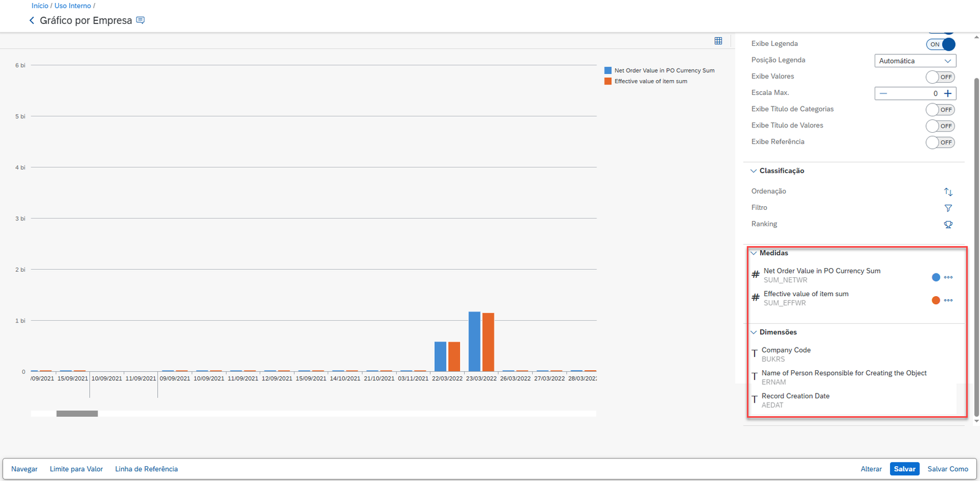Click the Escala Max. value field
Image resolution: width=980 pixels, height=481 pixels.
click(915, 93)
